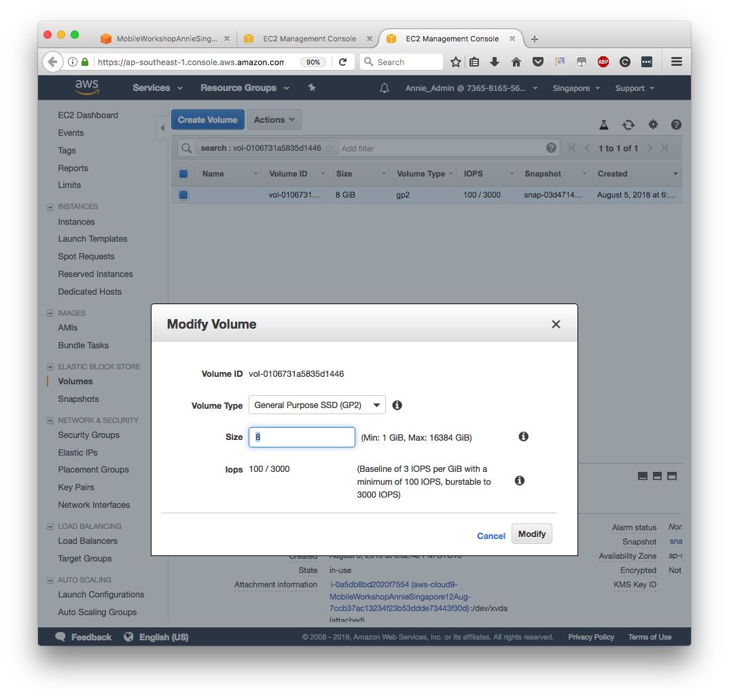Click the Iops info icon
This screenshot has width=729, height=700.
[520, 480]
